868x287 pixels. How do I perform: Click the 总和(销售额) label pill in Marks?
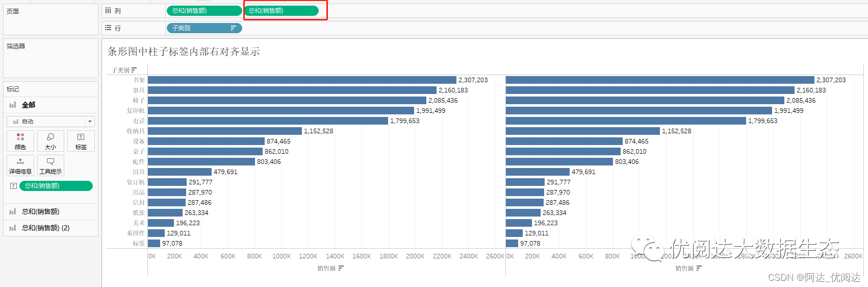point(56,186)
